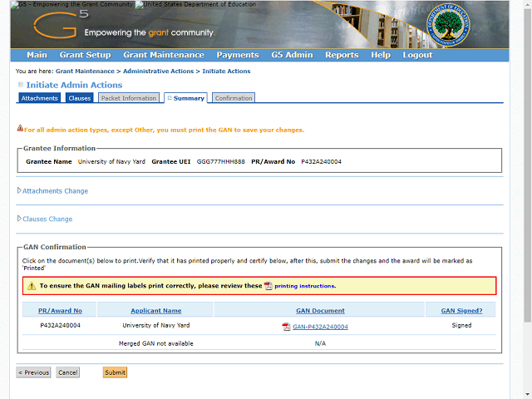Click the icon beside Initiate Admin Actions heading
Image resolution: width=532 pixels, height=399 pixels.
click(20, 85)
